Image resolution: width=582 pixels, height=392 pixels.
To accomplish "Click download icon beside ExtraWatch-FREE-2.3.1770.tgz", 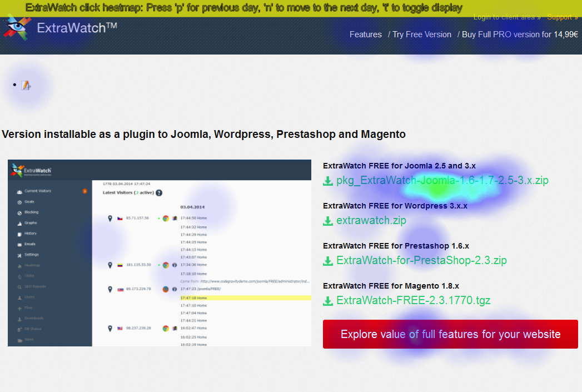I will tap(328, 301).
